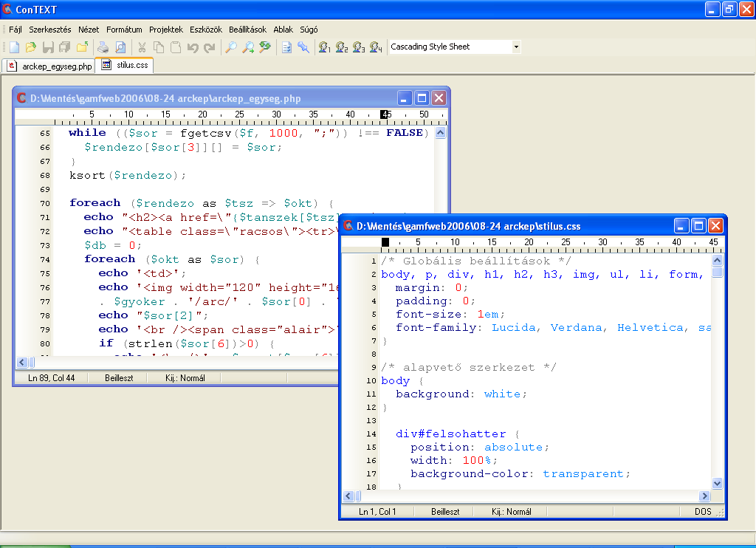The width and height of the screenshot is (756, 548).
Task: Click the Save all files icon
Action: 65,47
